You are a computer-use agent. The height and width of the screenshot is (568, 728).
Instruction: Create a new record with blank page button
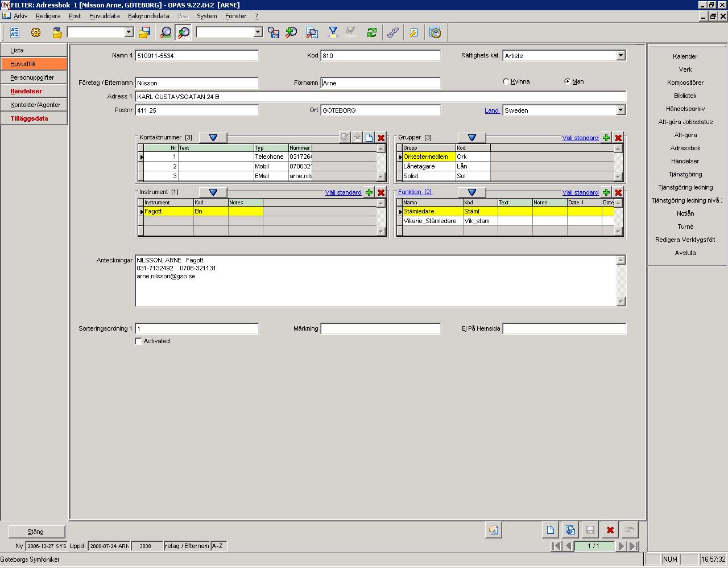click(x=550, y=530)
